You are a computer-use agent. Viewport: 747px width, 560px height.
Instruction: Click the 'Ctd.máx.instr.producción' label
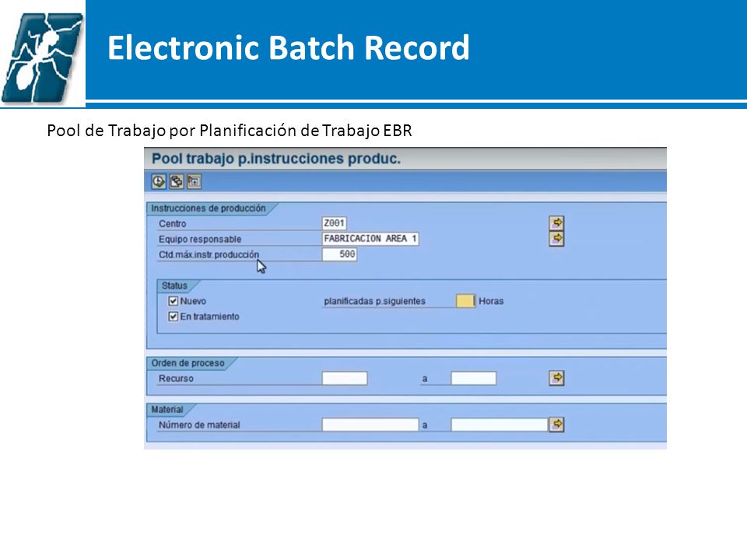209,255
